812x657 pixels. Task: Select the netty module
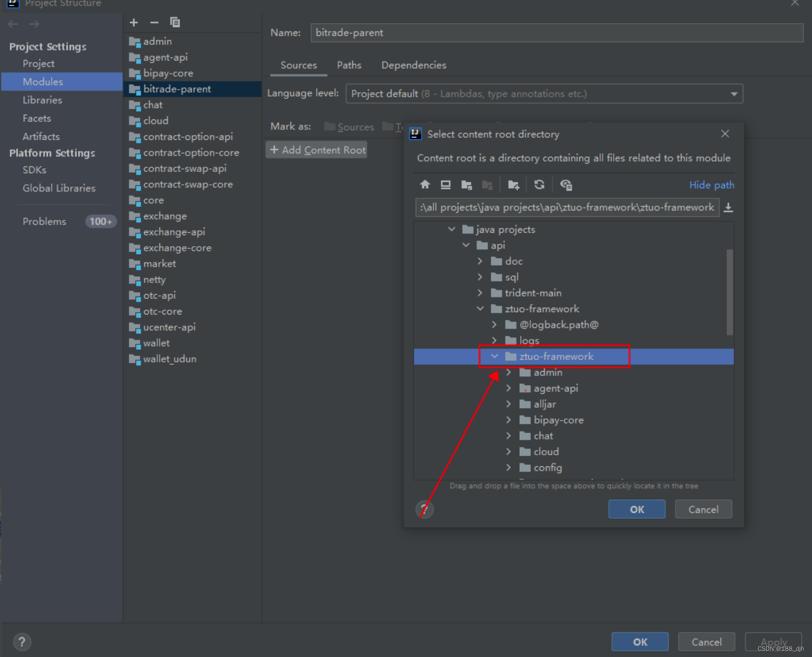[154, 280]
